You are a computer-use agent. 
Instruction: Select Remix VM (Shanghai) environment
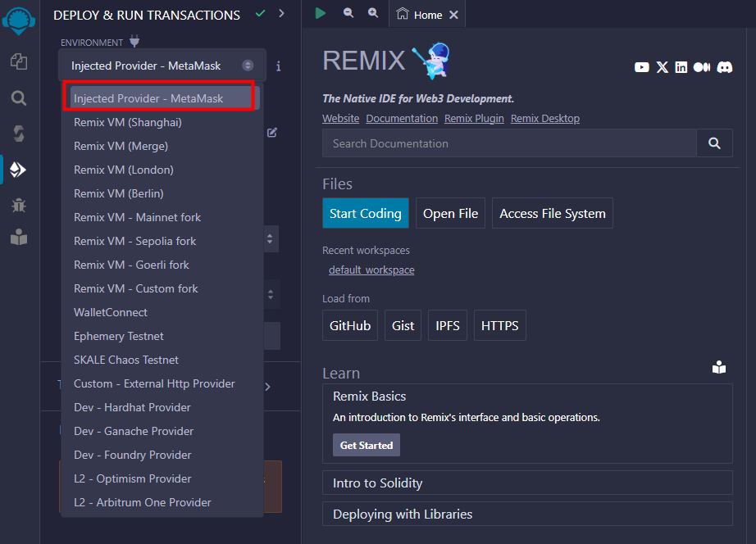pos(162,122)
